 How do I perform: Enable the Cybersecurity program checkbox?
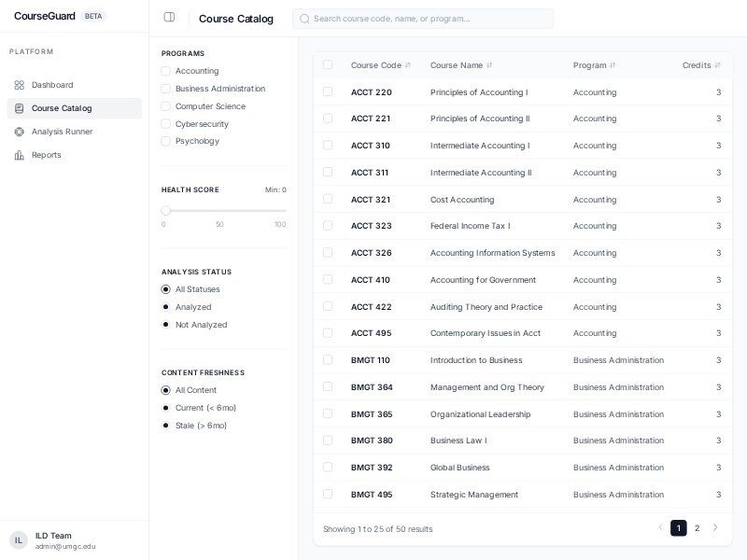165,124
